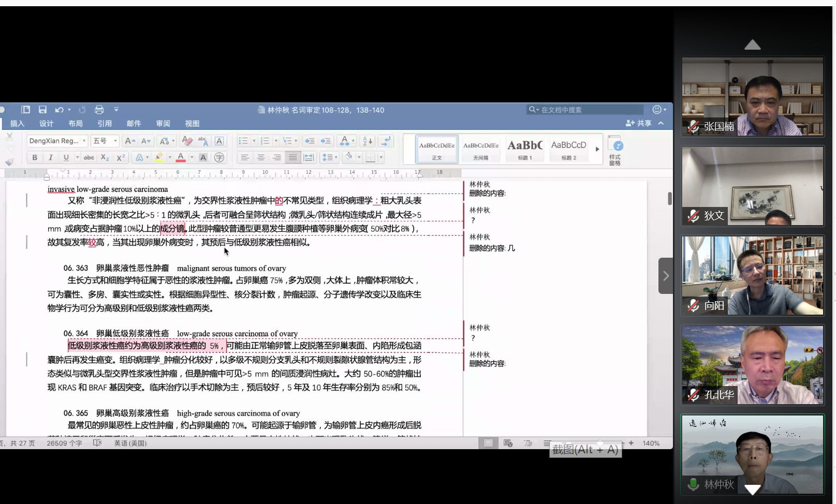This screenshot has height=504, width=836.
Task: Toggle italic formatting
Action: coord(50,157)
